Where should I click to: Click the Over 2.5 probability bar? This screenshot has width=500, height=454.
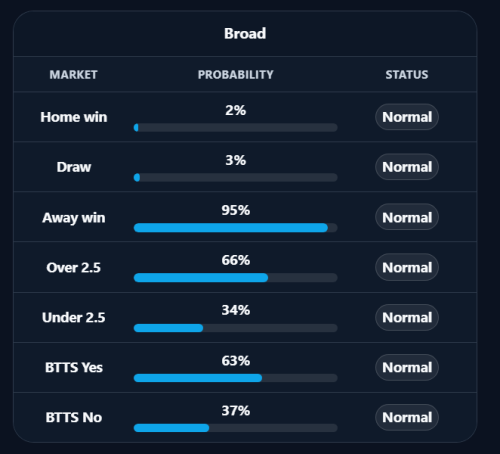point(236,278)
